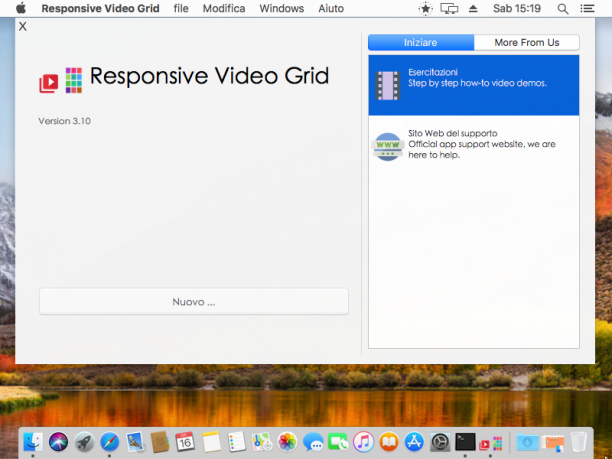
Task: Open Calendar icon in dock
Action: pos(185,442)
